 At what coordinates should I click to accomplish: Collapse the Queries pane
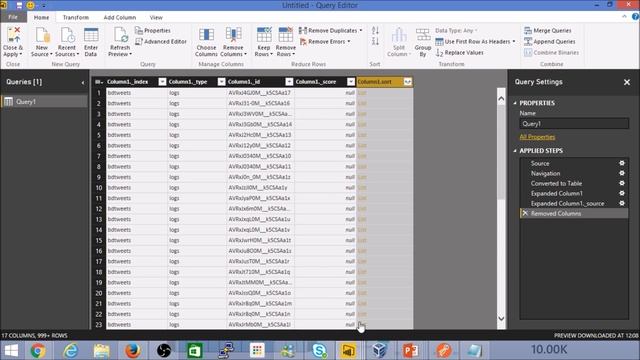pos(83,82)
